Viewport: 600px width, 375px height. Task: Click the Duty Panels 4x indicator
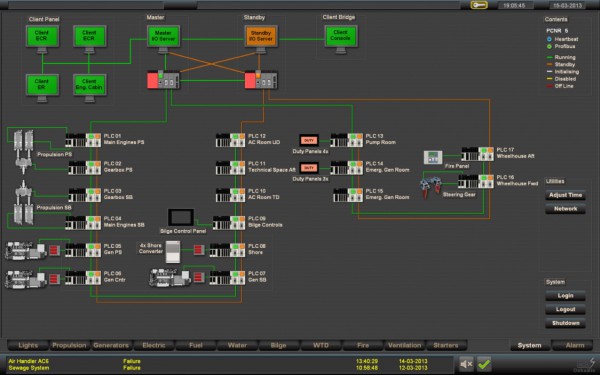[309, 140]
